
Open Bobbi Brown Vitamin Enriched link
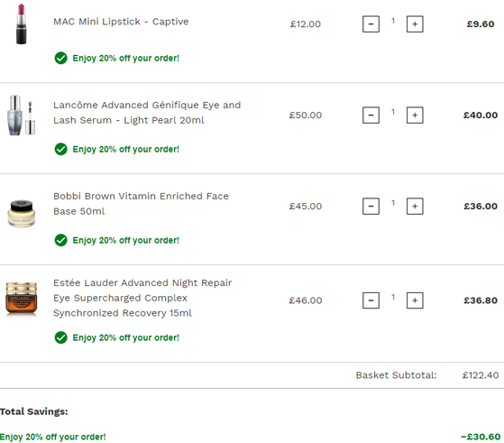click(141, 204)
